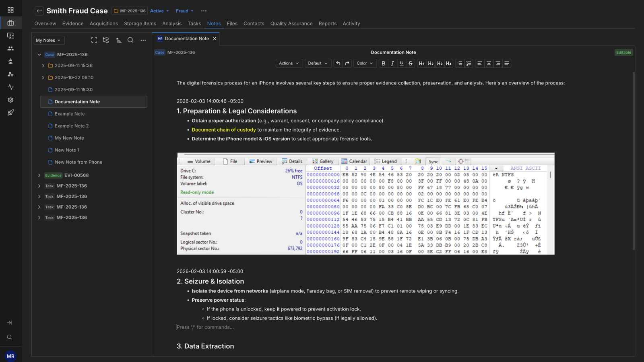The height and width of the screenshot is (362, 644).
Task: Switch to the Acquisitions tab
Action: click(x=104, y=24)
